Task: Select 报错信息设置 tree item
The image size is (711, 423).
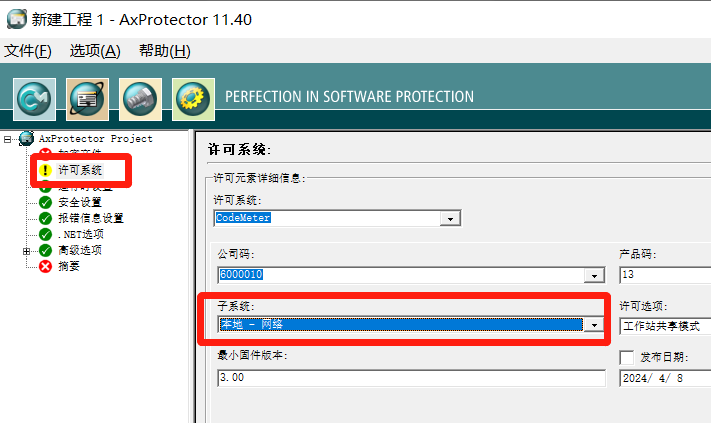Action: [90, 218]
